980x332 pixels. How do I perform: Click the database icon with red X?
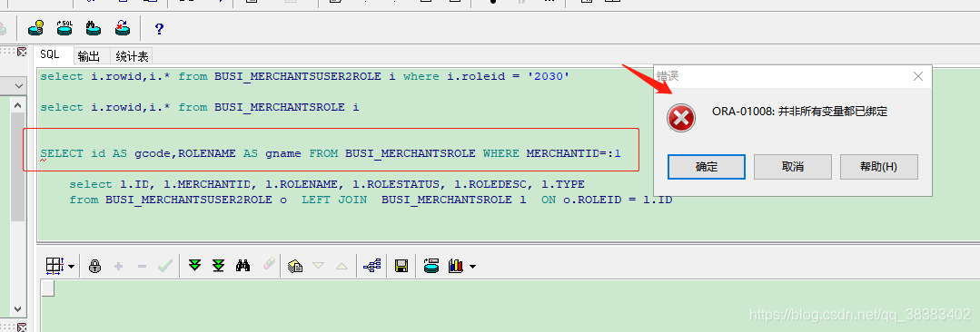(x=122, y=27)
